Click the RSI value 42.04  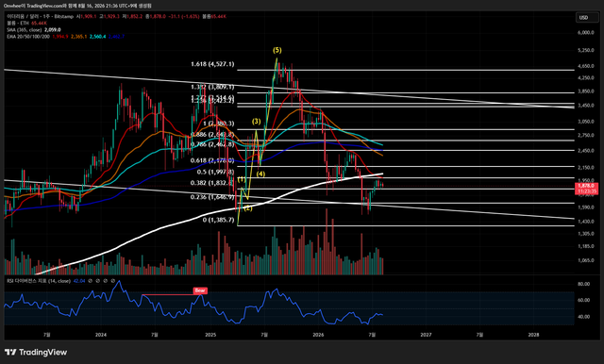click(x=79, y=281)
